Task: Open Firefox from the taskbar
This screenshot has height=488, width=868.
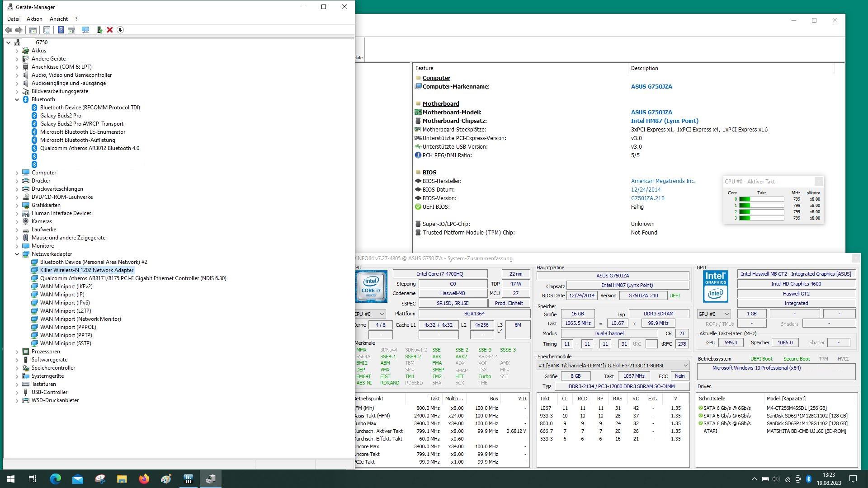Action: point(144,479)
